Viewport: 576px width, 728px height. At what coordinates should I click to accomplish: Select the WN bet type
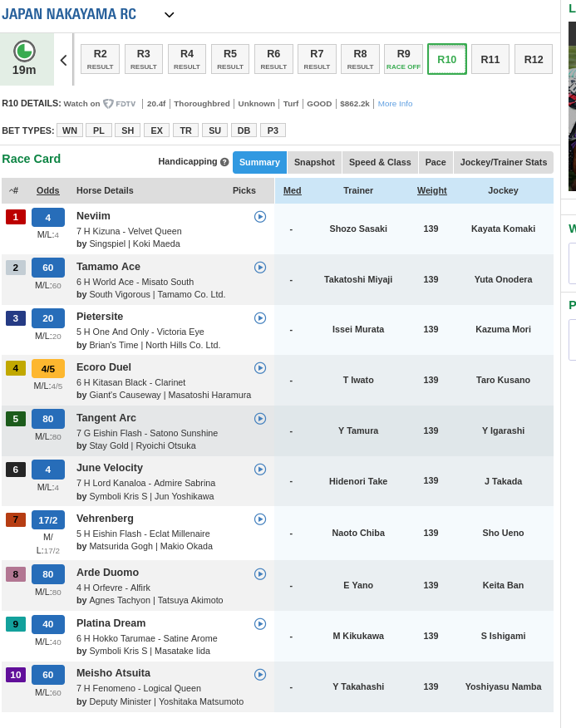click(70, 130)
